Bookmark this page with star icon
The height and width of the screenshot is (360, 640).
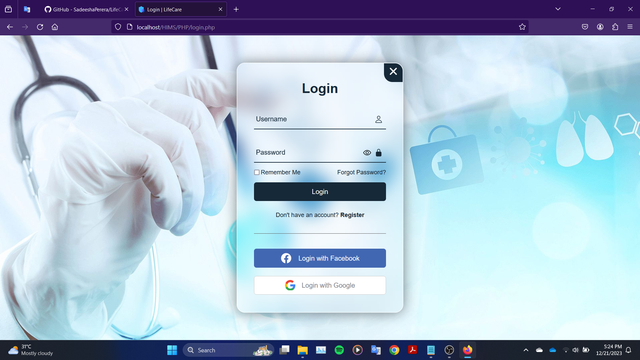click(x=522, y=27)
